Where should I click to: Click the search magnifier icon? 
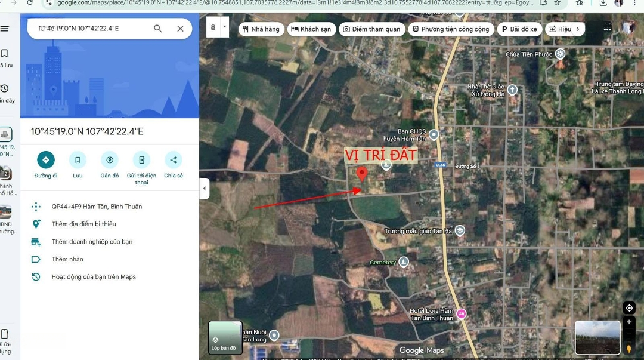158,29
